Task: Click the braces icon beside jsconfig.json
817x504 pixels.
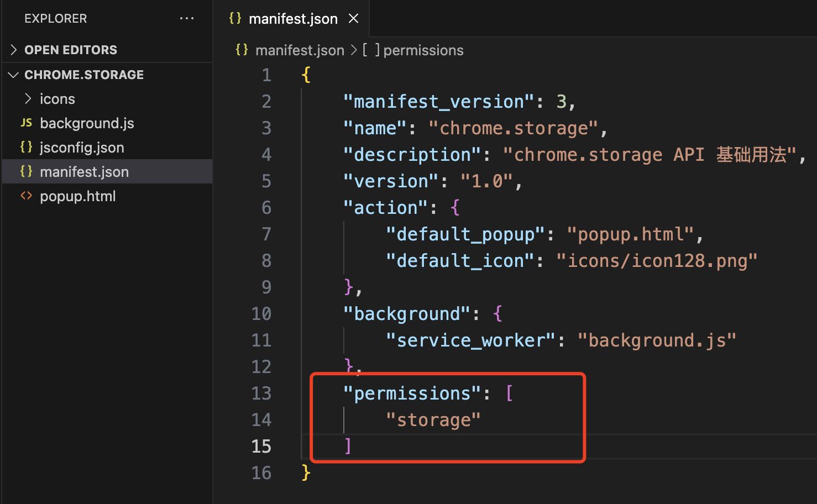Action: pos(26,147)
